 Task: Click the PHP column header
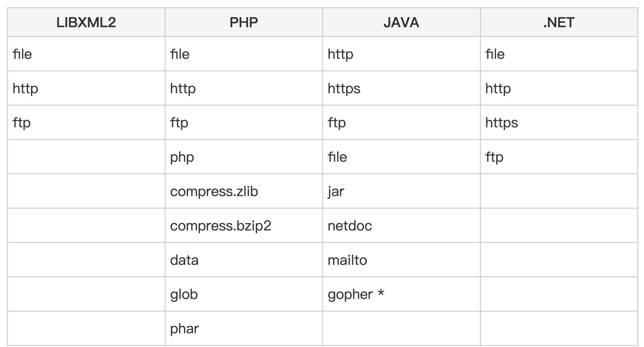(244, 23)
